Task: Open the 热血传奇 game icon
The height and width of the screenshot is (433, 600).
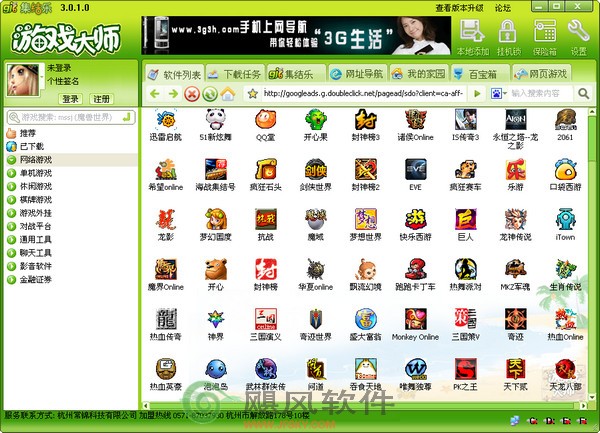Action: point(166,319)
